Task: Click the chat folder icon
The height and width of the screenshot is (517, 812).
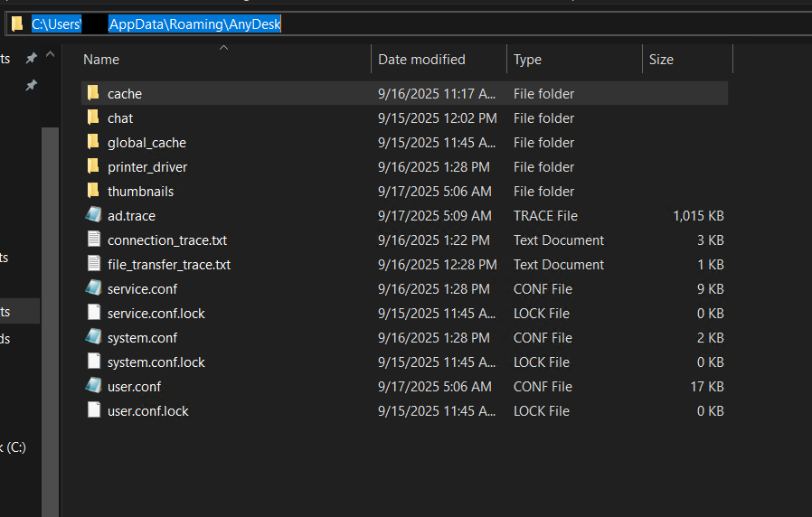Action: tap(93, 117)
